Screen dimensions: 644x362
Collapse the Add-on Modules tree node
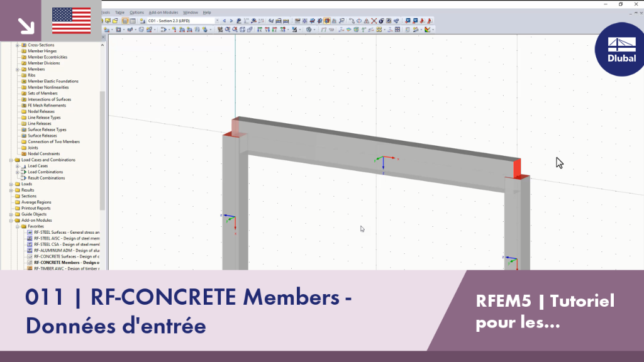coord(11,221)
